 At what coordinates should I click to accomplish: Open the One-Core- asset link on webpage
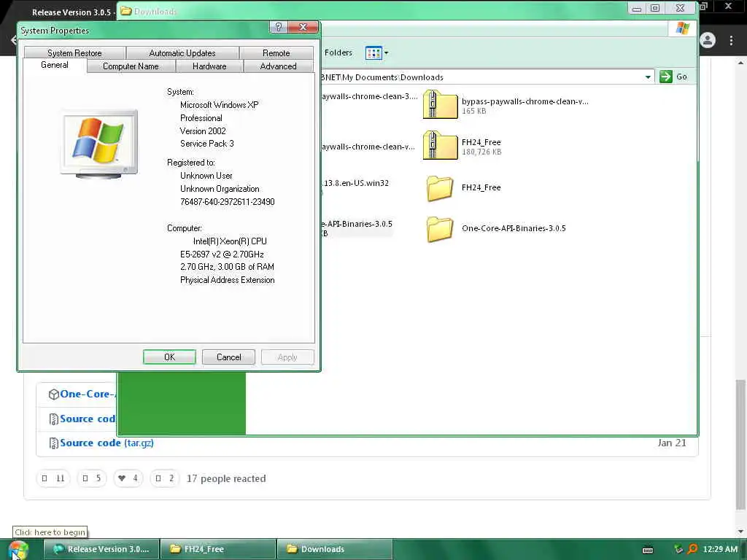(x=88, y=394)
